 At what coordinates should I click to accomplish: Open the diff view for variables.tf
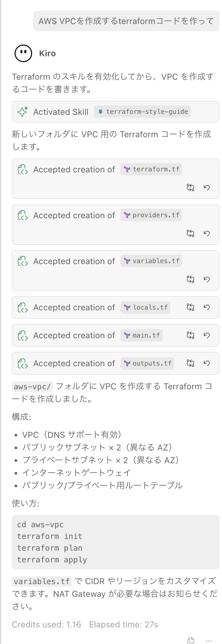point(190,279)
